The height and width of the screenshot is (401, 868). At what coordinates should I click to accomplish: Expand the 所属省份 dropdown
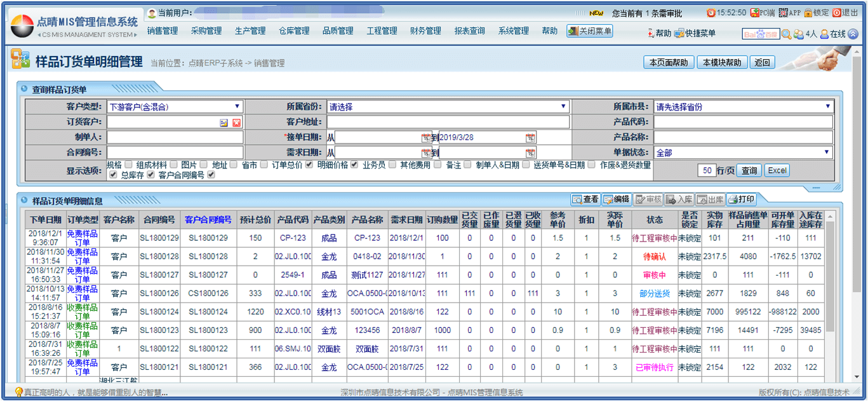point(448,107)
